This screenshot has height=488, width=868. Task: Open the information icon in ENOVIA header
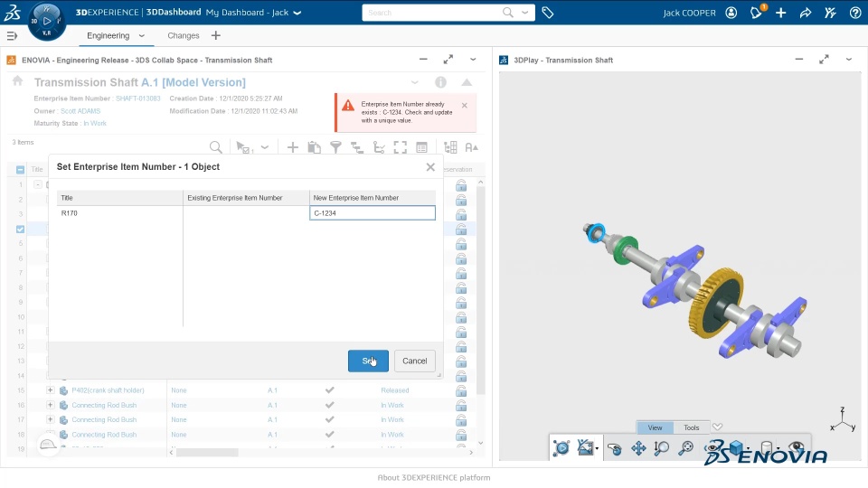click(440, 82)
